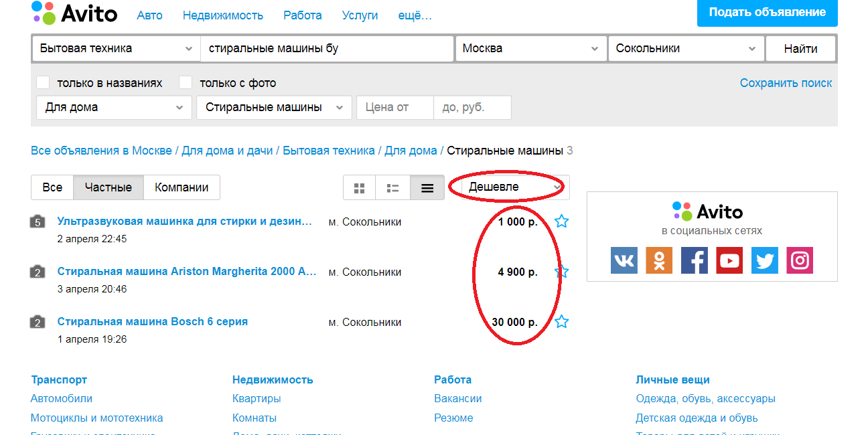The height and width of the screenshot is (435, 868).
Task: Open footer Вакансии link
Action: [x=458, y=398]
